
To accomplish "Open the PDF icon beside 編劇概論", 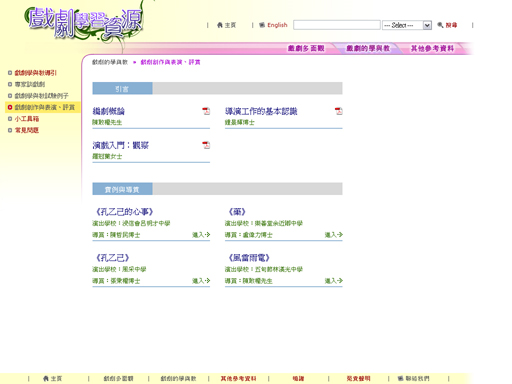I will [206, 111].
